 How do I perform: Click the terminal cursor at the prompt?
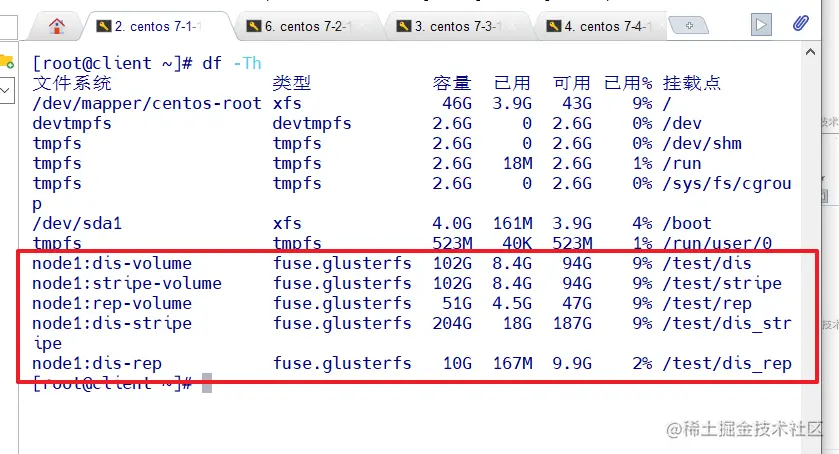(207, 383)
